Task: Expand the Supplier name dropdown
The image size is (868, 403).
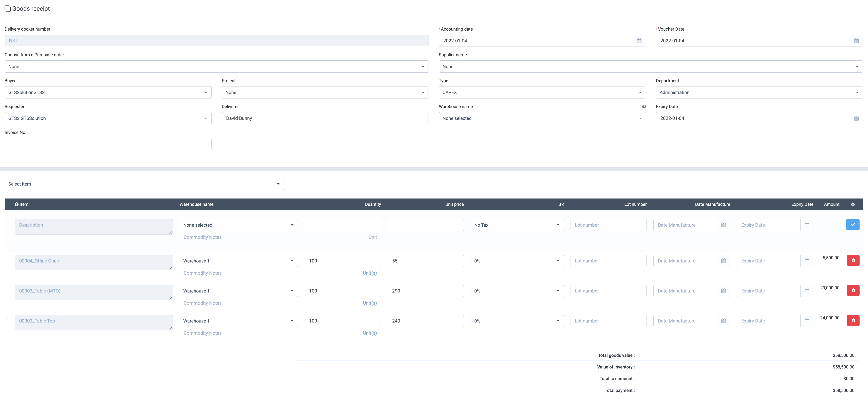Action: coord(650,66)
